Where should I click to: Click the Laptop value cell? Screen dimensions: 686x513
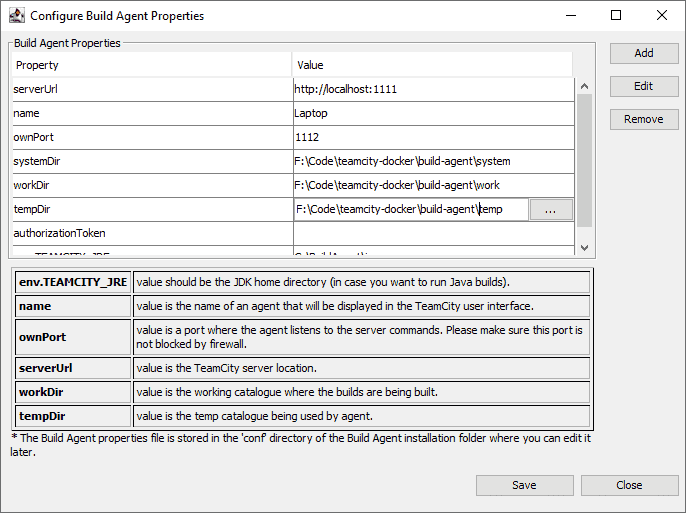[x=434, y=113]
